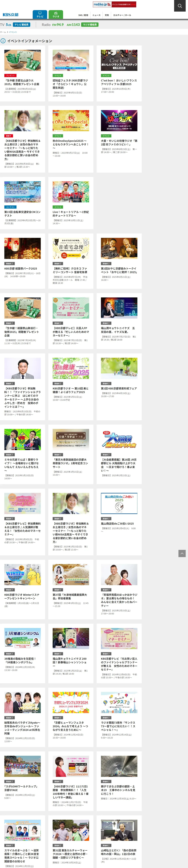This screenshot has width=188, height=868.
Task: Click the イベント breadcrumb link
Action: coord(13,32)
